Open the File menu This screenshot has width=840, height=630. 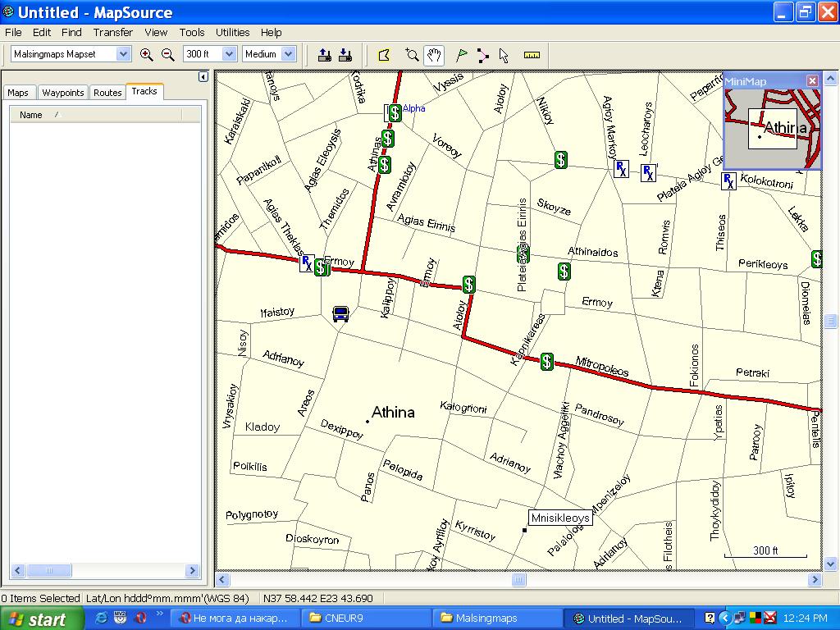(13, 32)
